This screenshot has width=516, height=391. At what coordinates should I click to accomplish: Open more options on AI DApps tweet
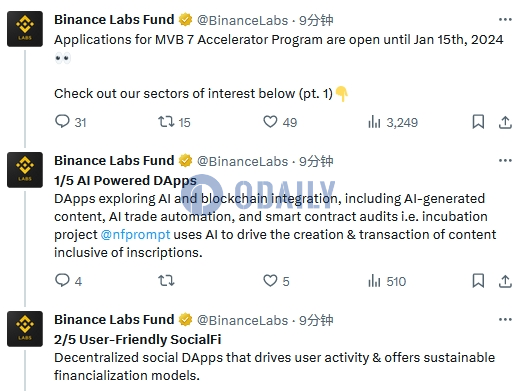pos(505,161)
